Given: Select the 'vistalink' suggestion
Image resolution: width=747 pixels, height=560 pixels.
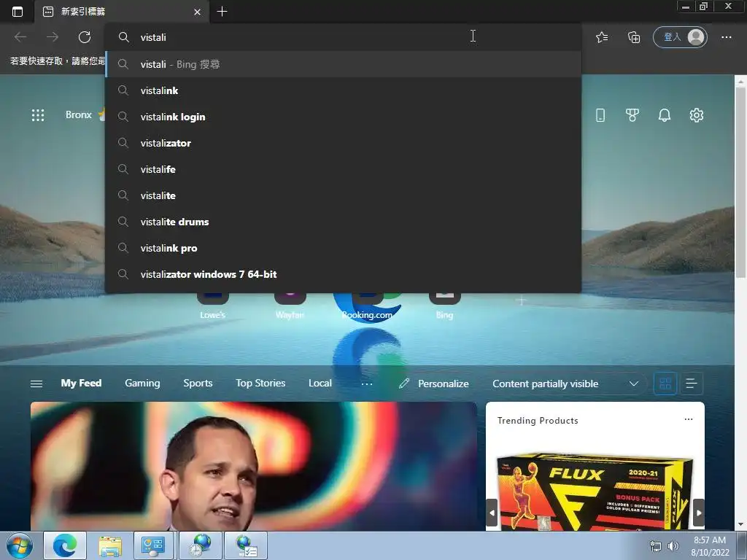Looking at the screenshot, I should coord(343,90).
